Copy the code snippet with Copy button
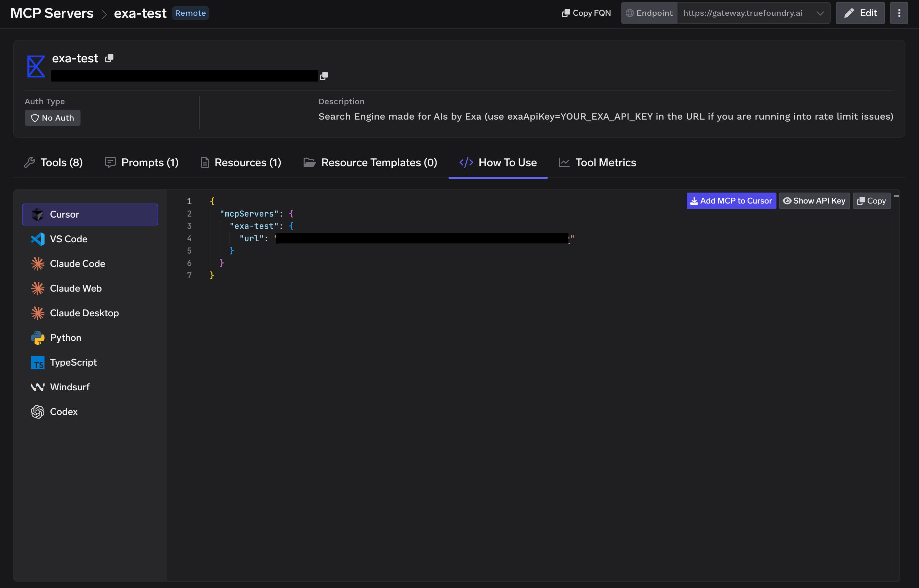Image resolution: width=919 pixels, height=588 pixels. point(871,201)
